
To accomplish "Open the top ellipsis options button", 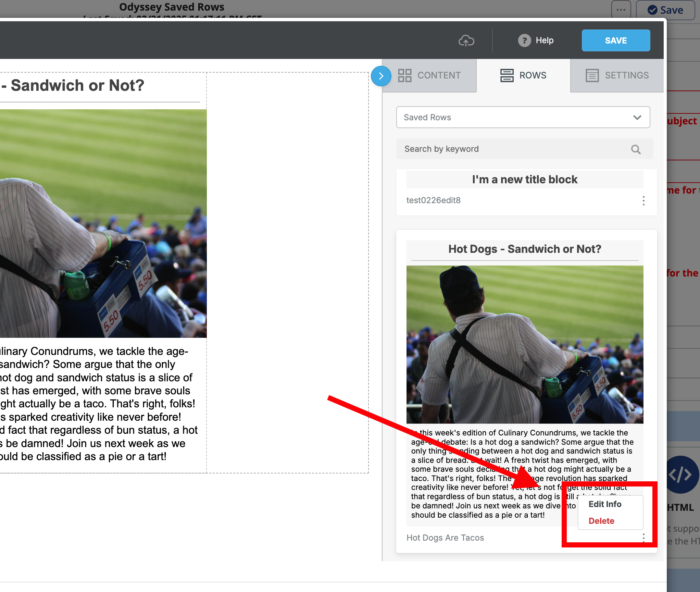I will (x=621, y=10).
